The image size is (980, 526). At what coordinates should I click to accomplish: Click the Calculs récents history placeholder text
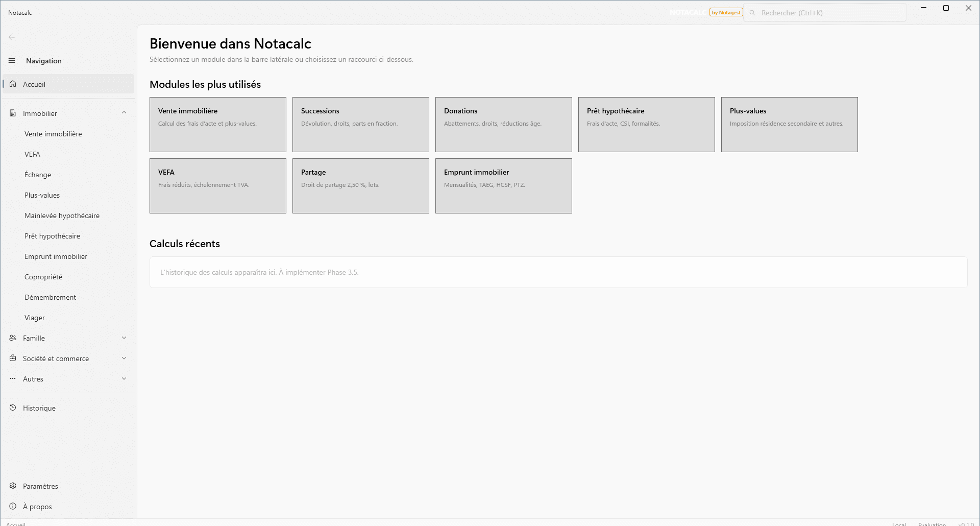259,272
